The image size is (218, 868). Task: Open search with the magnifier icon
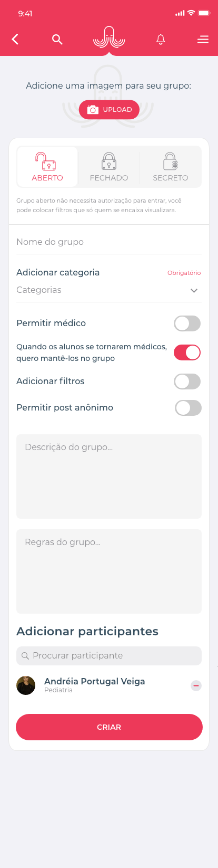(x=57, y=39)
